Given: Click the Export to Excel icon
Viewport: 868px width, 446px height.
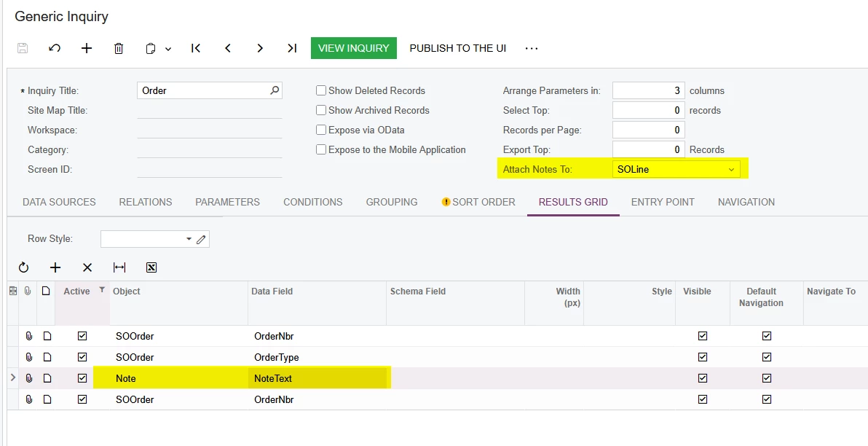Looking at the screenshot, I should [151, 267].
